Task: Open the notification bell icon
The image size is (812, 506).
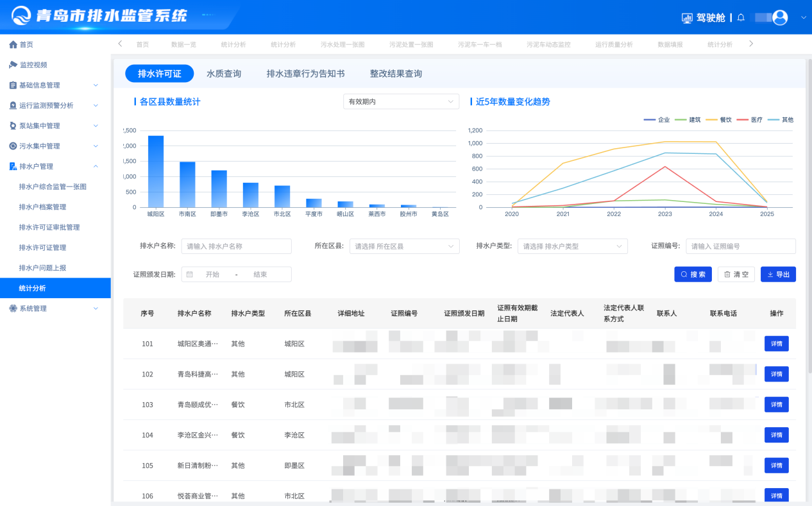Action: 741,18
